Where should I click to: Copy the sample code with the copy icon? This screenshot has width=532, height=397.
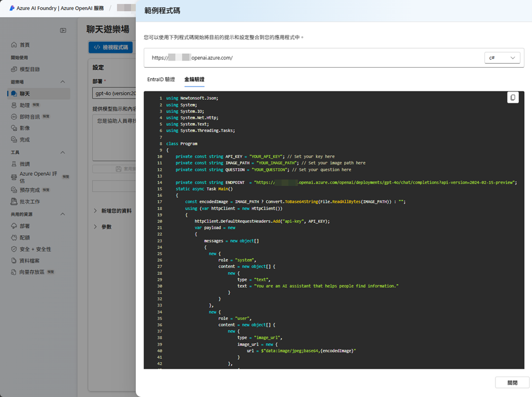click(x=513, y=98)
